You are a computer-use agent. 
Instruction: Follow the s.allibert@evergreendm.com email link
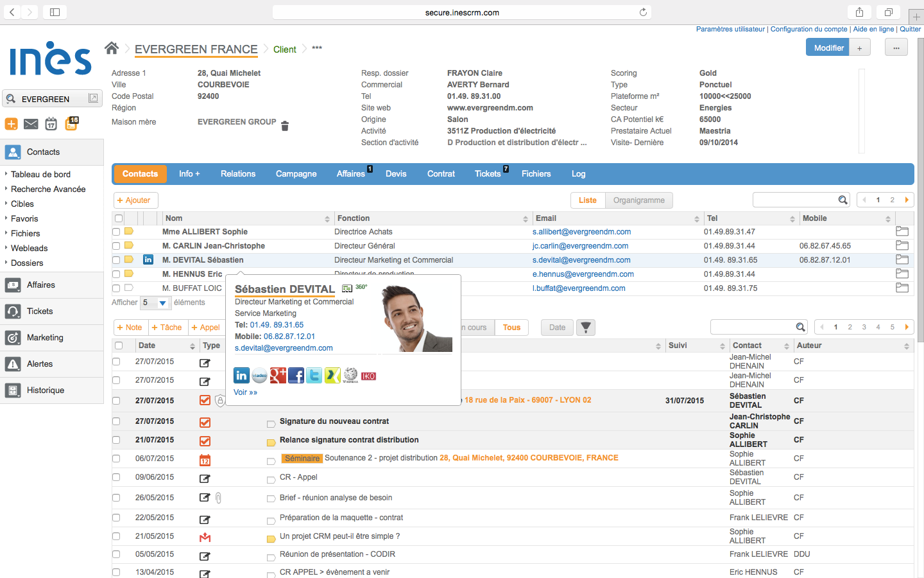tap(581, 231)
